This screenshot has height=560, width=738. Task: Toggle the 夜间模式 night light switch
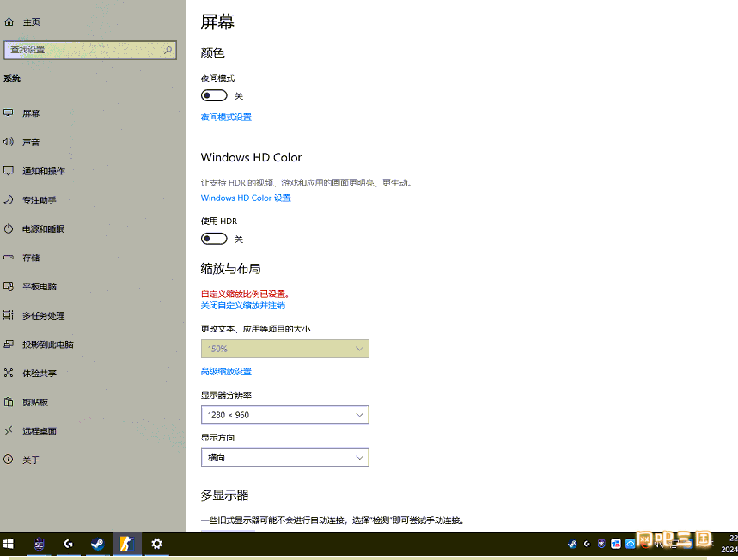point(214,95)
